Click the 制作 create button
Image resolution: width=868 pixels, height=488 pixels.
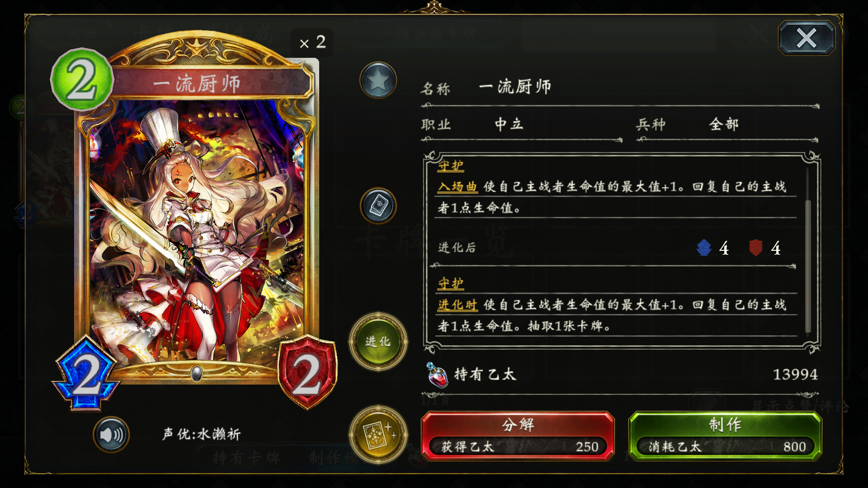(725, 436)
